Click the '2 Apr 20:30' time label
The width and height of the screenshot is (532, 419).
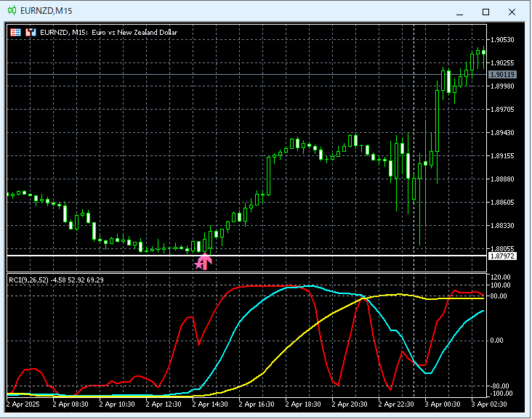(350, 404)
